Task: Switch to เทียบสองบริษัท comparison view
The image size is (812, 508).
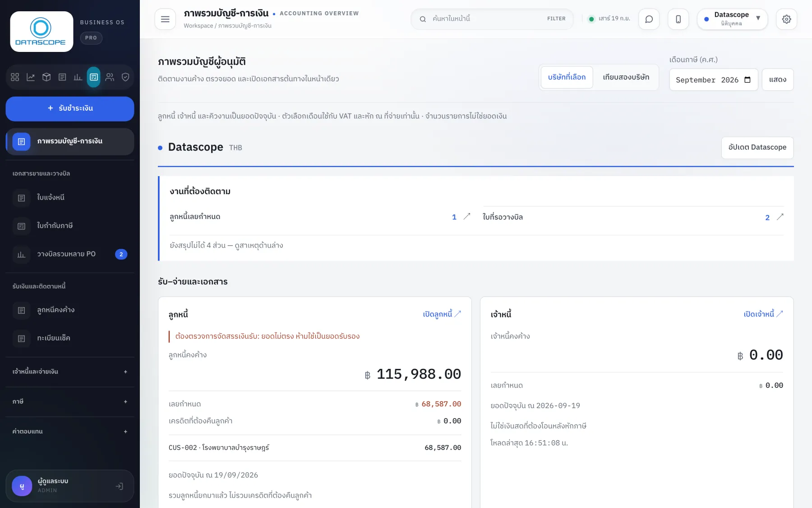Action: coord(626,77)
